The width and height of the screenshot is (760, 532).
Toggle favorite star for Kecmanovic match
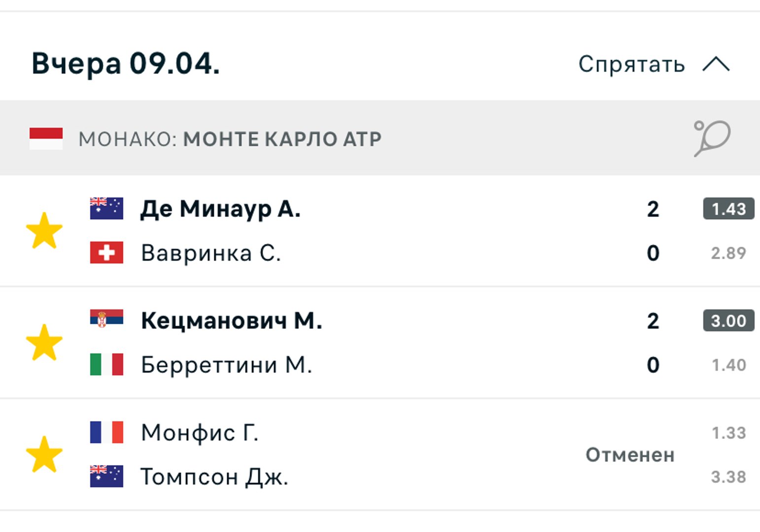[44, 342]
